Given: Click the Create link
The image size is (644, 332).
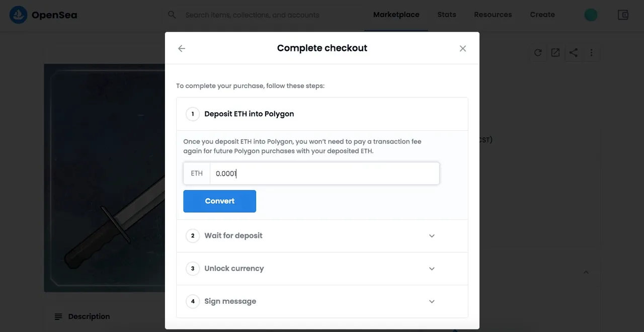Looking at the screenshot, I should coord(542,15).
